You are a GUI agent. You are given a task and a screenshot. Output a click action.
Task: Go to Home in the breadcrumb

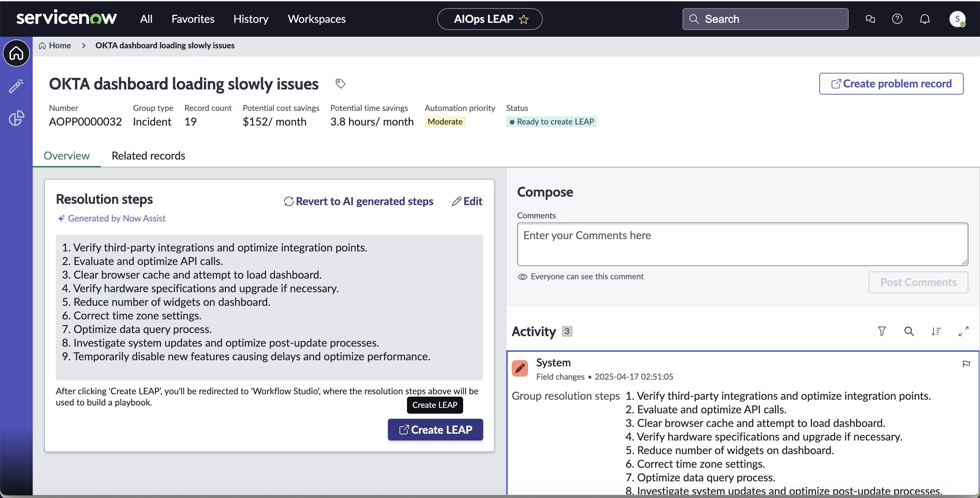click(x=55, y=45)
